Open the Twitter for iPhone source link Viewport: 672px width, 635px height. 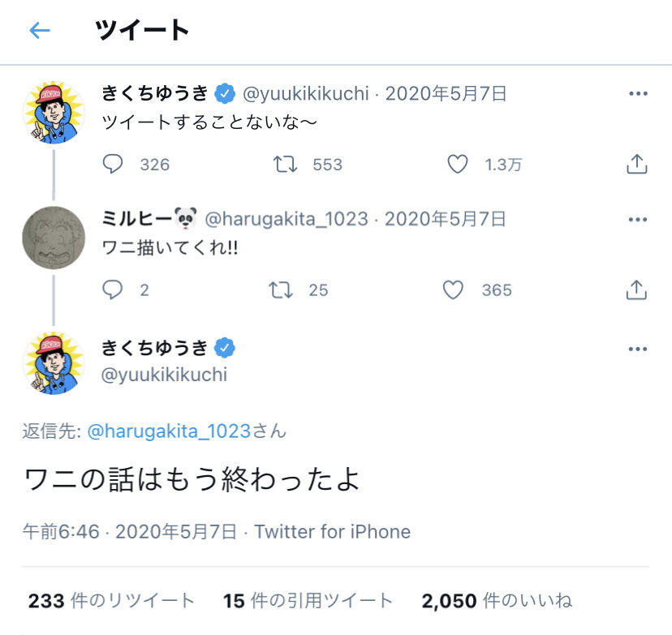332,532
